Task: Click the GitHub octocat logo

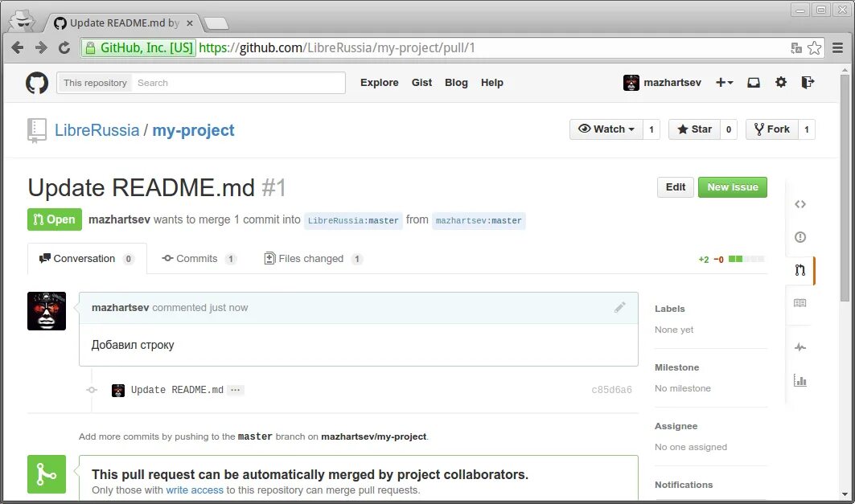Action: point(37,83)
